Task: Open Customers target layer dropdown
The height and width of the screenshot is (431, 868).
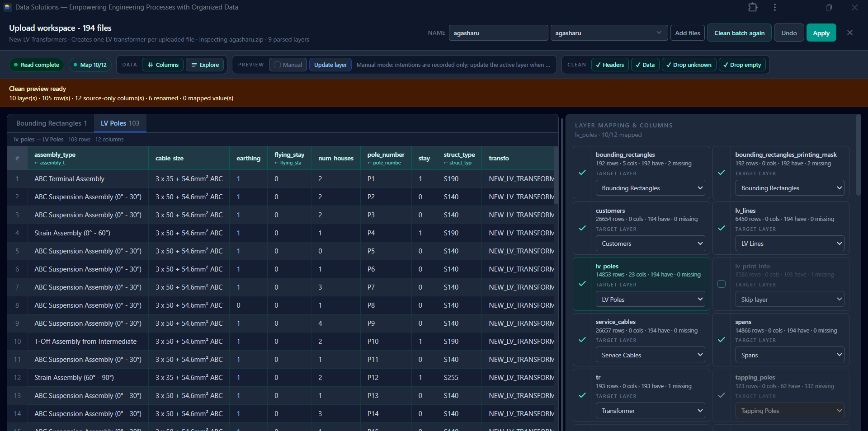Action: (x=650, y=244)
